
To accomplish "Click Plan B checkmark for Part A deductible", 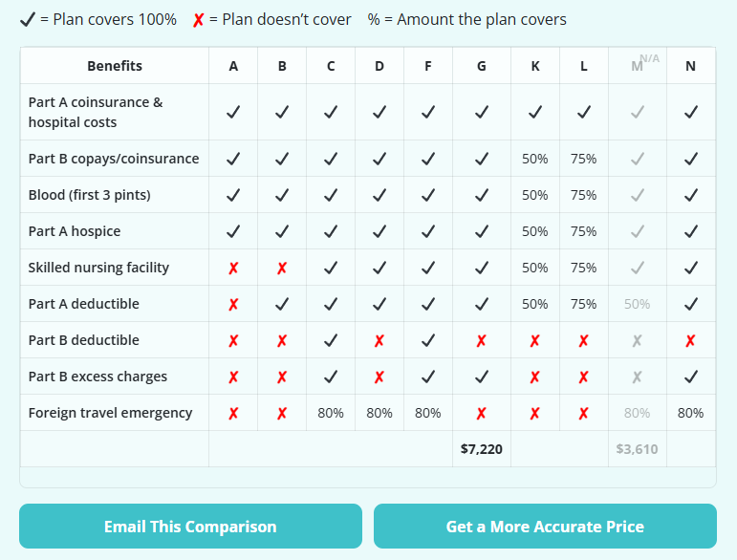I will (x=282, y=304).
